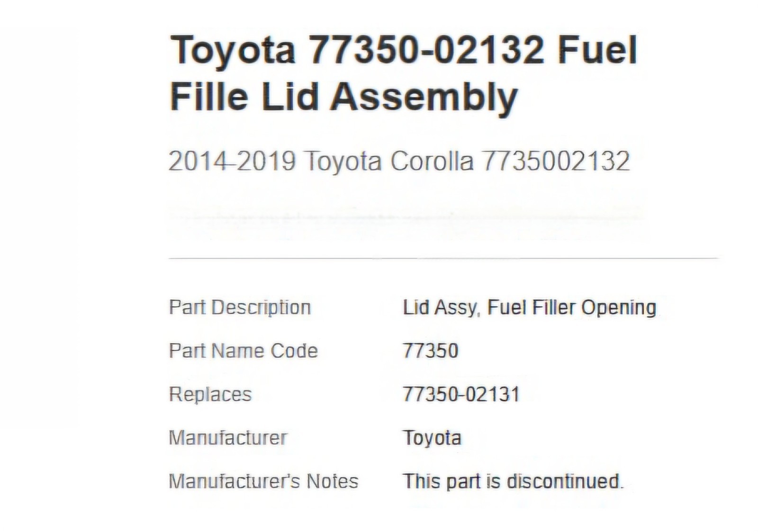Open the replaced part number 77350-02131
The image size is (758, 532).
[461, 395]
